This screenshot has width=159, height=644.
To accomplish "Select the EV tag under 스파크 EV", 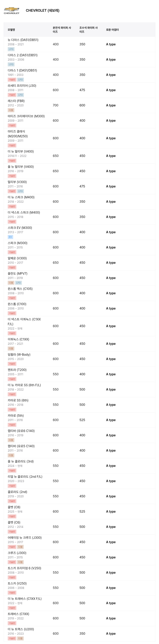I will pyautogui.click(x=10, y=237).
